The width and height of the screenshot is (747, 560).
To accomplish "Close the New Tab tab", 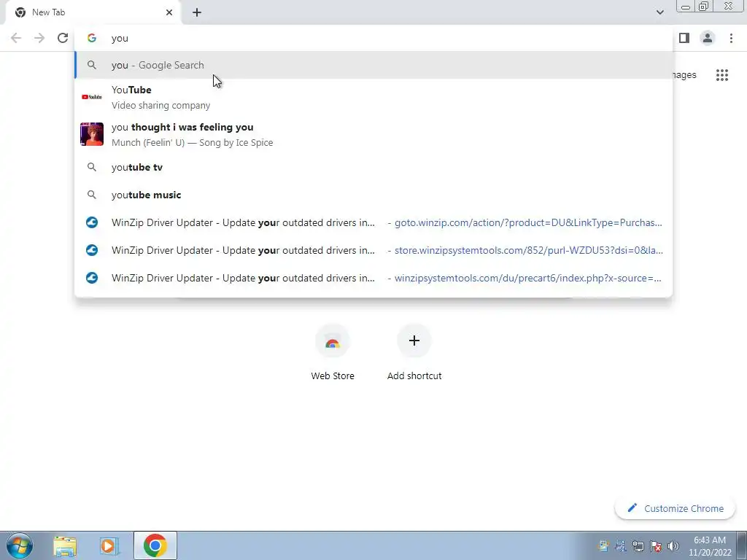I will click(169, 12).
